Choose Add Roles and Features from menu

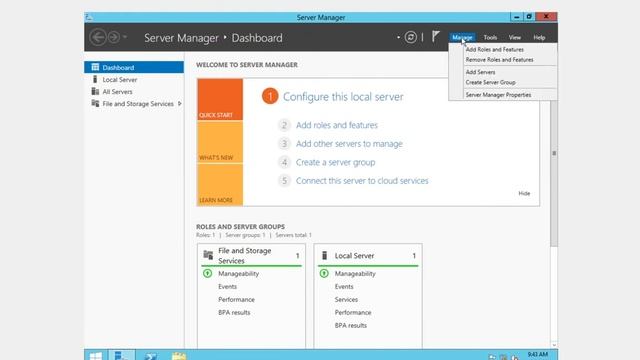click(x=495, y=49)
